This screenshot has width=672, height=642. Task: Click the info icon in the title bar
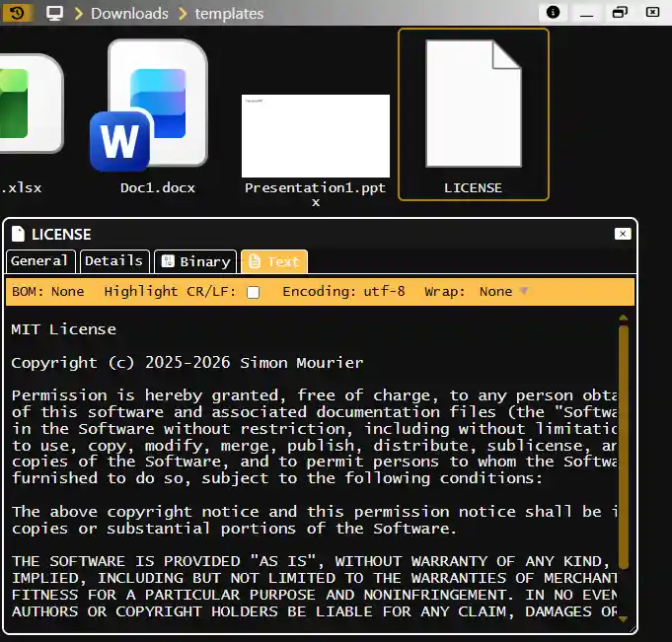click(x=553, y=12)
